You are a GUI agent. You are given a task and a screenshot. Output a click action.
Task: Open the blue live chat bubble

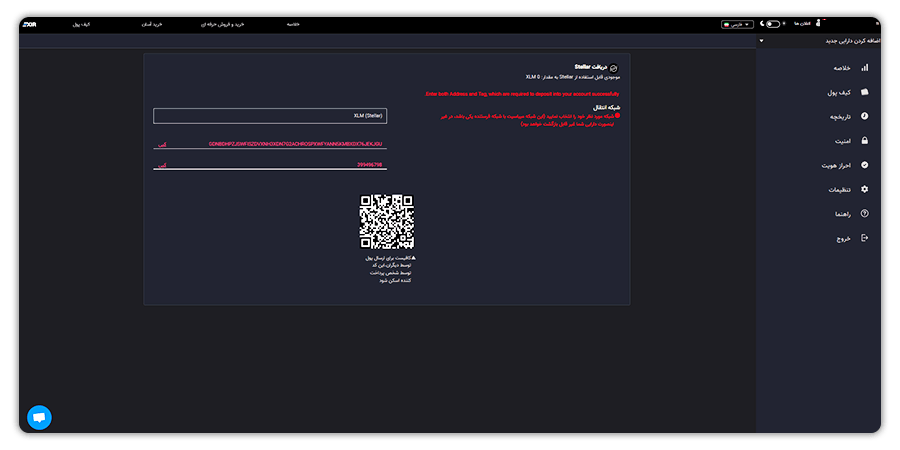[39, 417]
